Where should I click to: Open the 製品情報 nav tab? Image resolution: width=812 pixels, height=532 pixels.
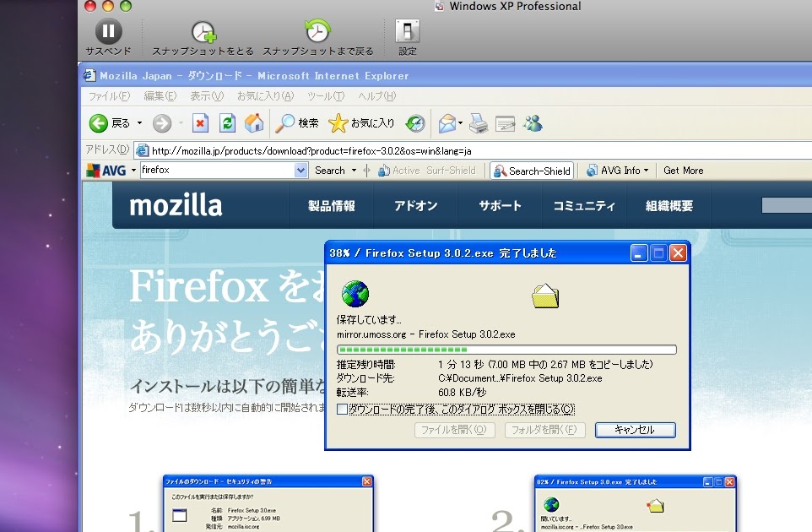332,206
